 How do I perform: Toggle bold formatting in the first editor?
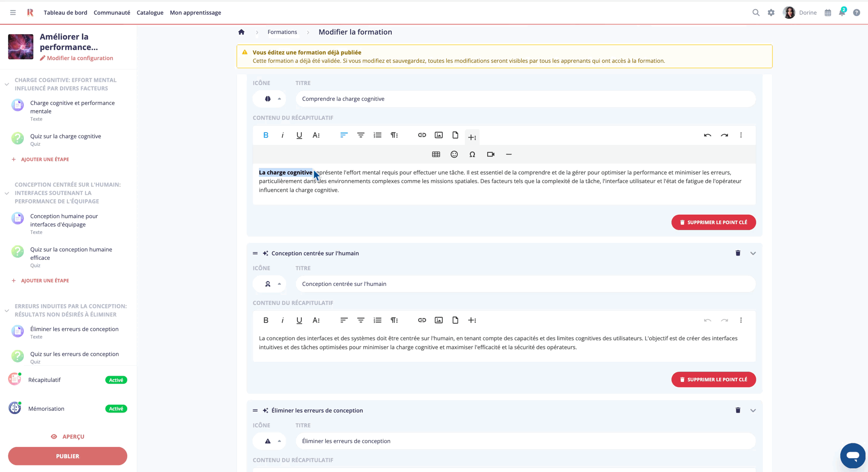pyautogui.click(x=265, y=135)
